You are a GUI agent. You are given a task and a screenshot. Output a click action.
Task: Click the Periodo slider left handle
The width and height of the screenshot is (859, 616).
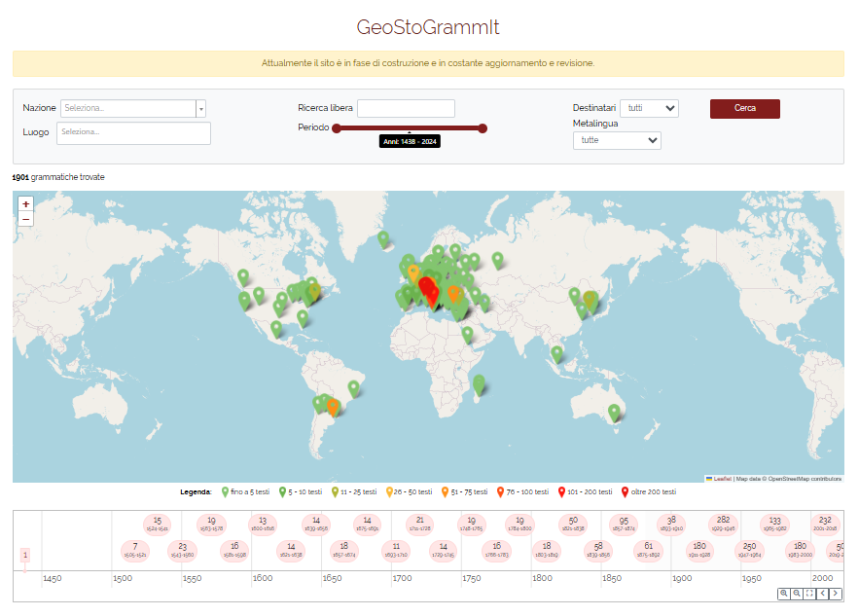coord(337,128)
